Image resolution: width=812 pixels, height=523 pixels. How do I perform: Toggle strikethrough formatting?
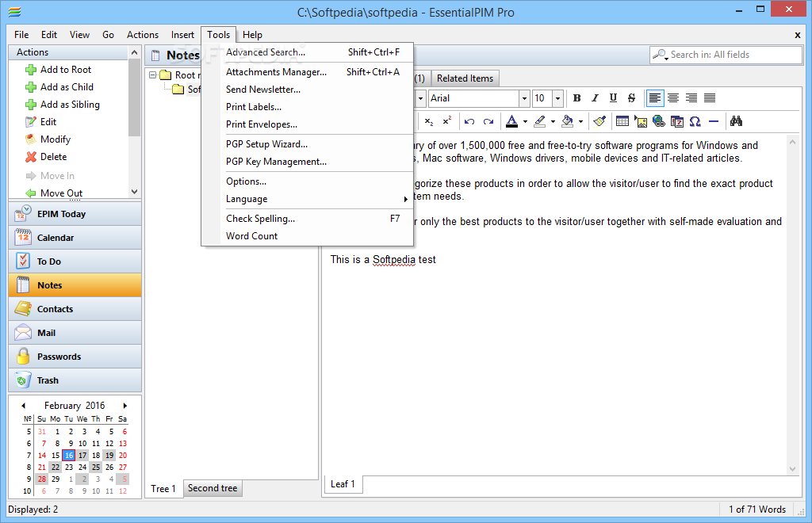(x=631, y=97)
